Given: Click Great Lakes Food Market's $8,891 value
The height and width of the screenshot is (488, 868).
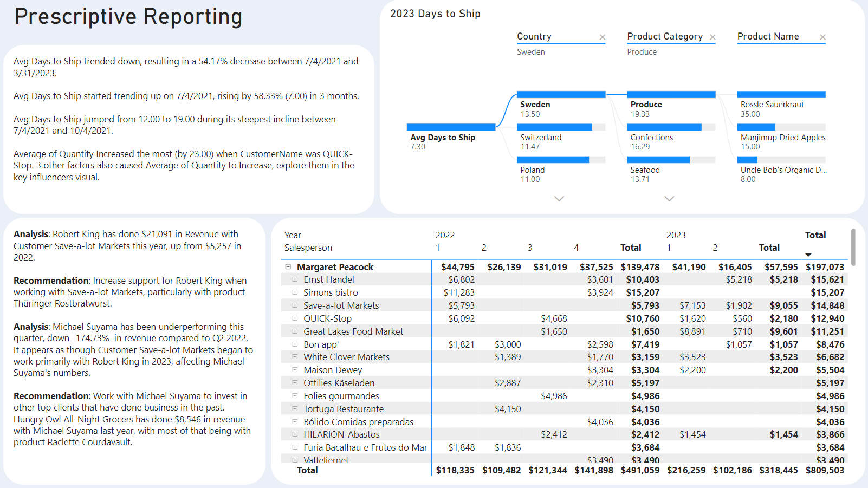Looking at the screenshot, I should pyautogui.click(x=693, y=331).
